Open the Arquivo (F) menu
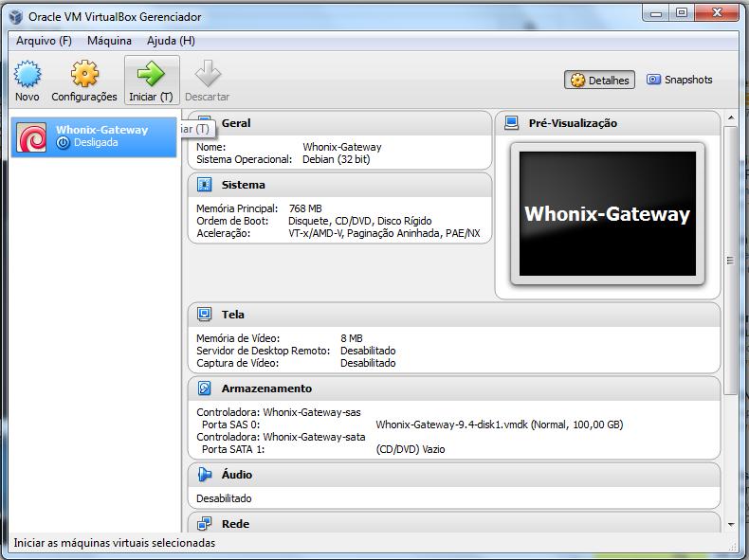This screenshot has width=749, height=560. pos(44,41)
